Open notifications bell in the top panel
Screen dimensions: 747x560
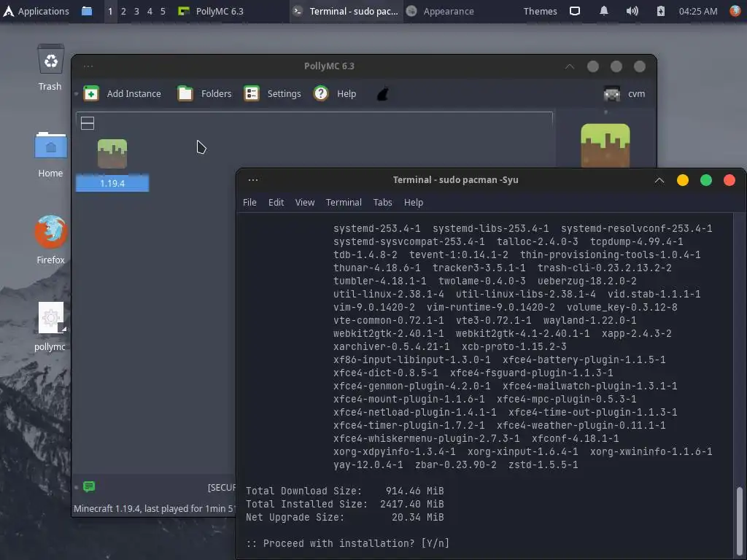(603, 11)
